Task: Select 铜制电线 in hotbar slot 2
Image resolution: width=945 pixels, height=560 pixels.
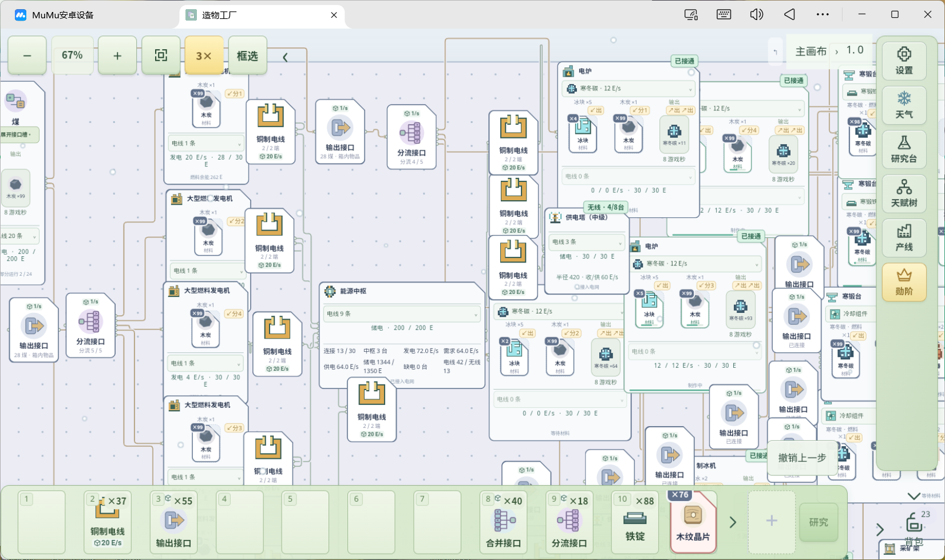Action: click(108, 522)
